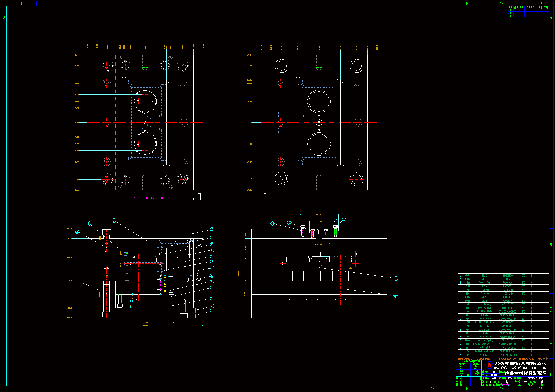Select part balloon number 13
This screenshot has height=392, width=555.
coord(212,230)
